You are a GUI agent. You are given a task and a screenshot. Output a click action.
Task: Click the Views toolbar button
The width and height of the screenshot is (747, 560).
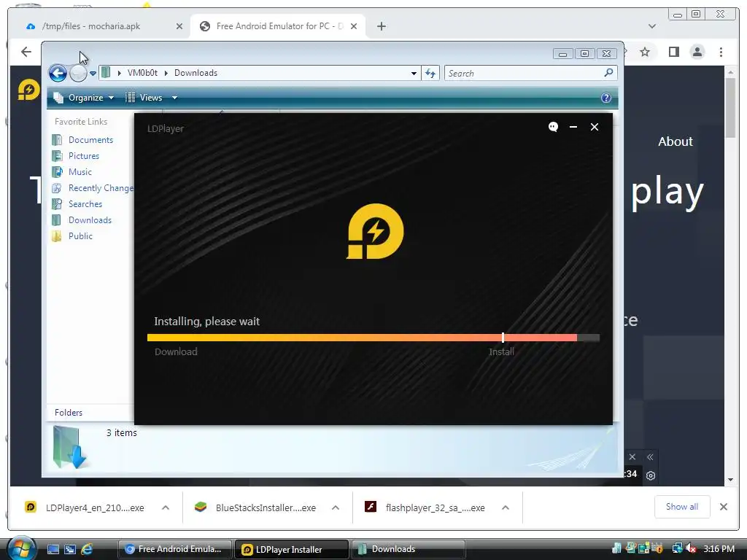[144, 98]
